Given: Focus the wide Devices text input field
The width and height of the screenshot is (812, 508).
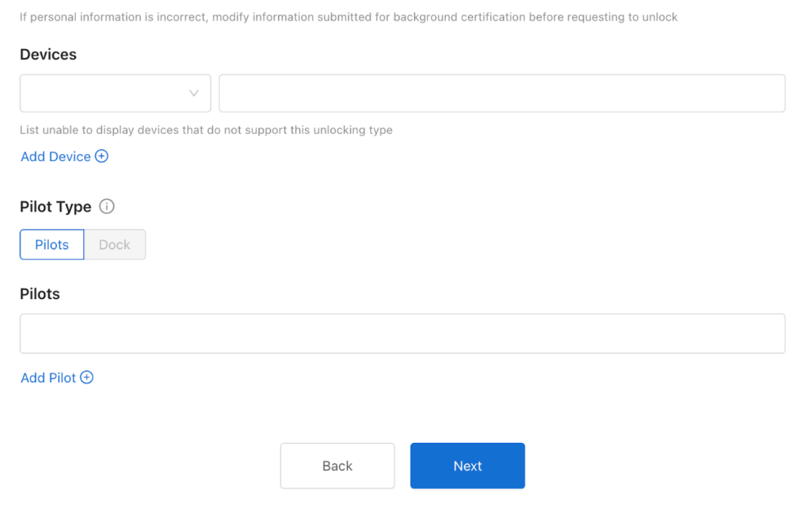Looking at the screenshot, I should pyautogui.click(x=502, y=93).
